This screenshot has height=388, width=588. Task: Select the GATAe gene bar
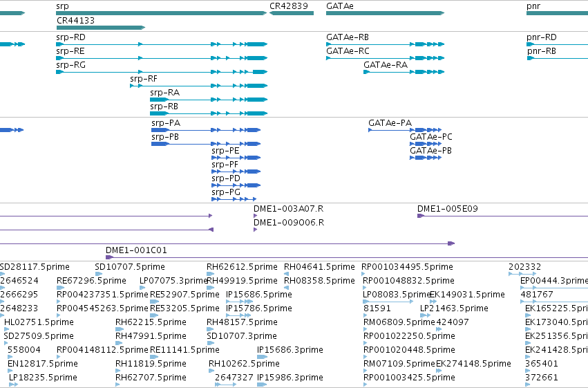[x=385, y=13]
